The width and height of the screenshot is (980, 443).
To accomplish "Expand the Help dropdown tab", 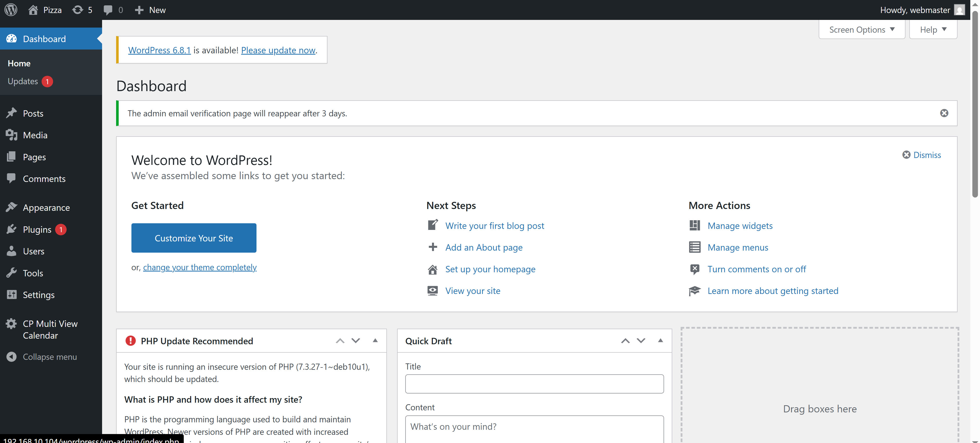I will tap(933, 29).
